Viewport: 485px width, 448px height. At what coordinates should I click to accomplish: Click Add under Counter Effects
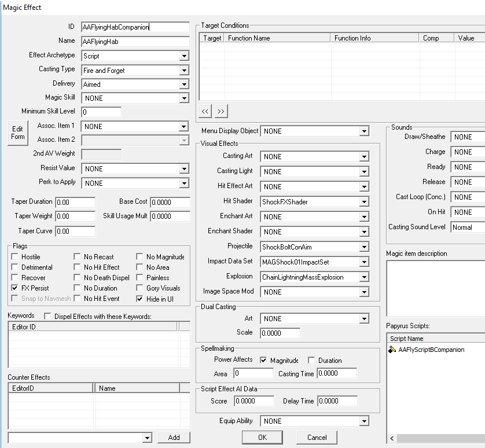[174, 437]
